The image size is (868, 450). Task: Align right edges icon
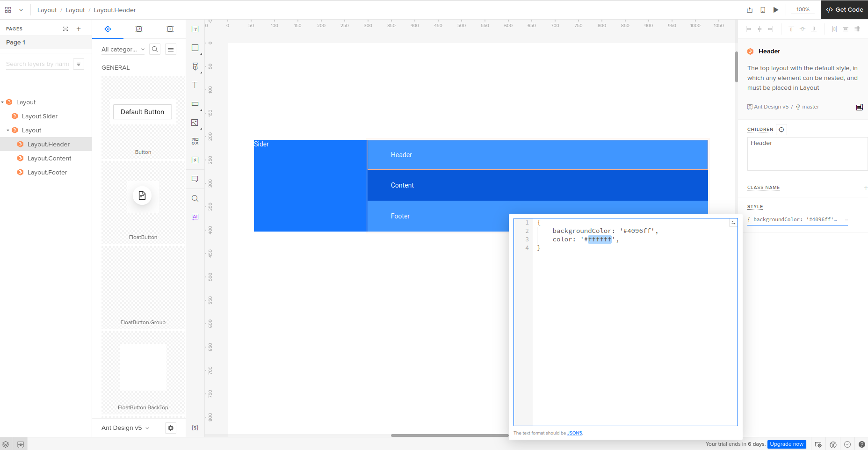pos(771,29)
